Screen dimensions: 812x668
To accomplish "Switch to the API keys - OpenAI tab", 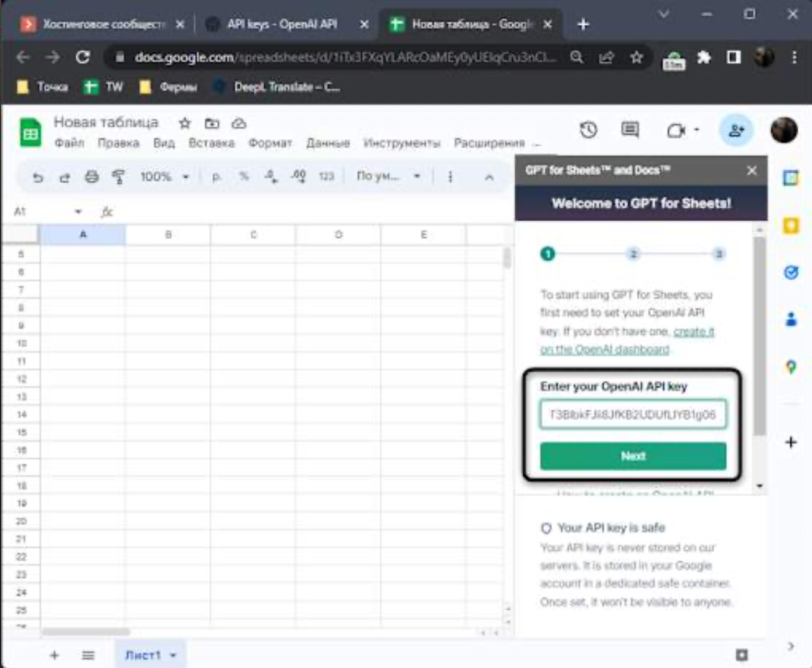I will [283, 25].
